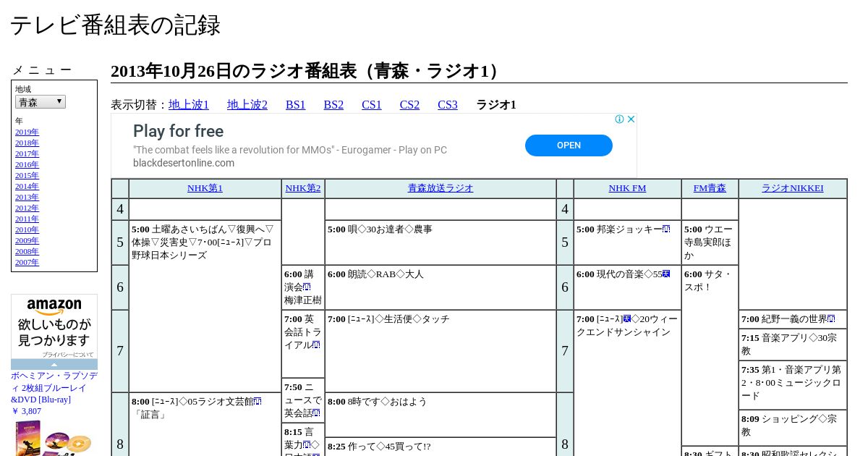The width and height of the screenshot is (868, 456).
Task: Open the 2017年 year link
Action: (x=27, y=153)
